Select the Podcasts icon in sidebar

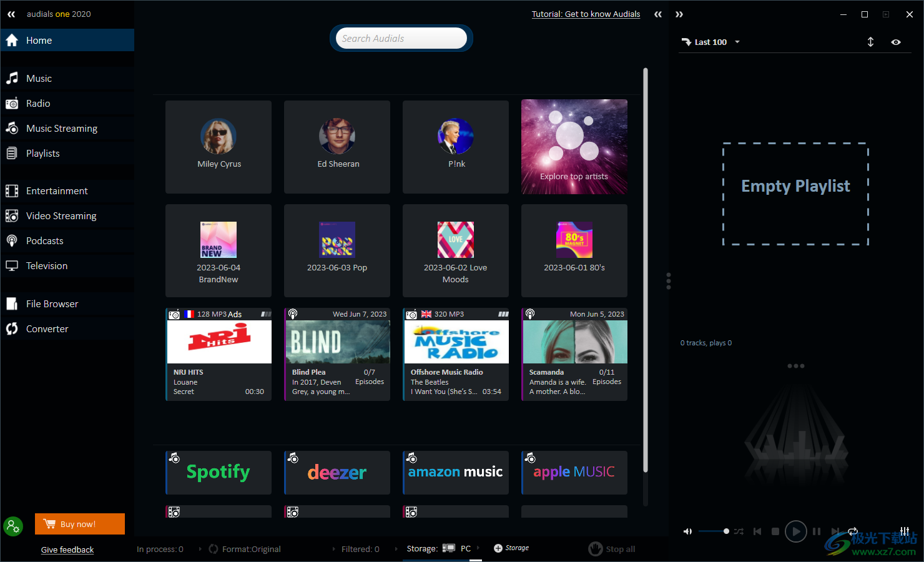pyautogui.click(x=12, y=241)
